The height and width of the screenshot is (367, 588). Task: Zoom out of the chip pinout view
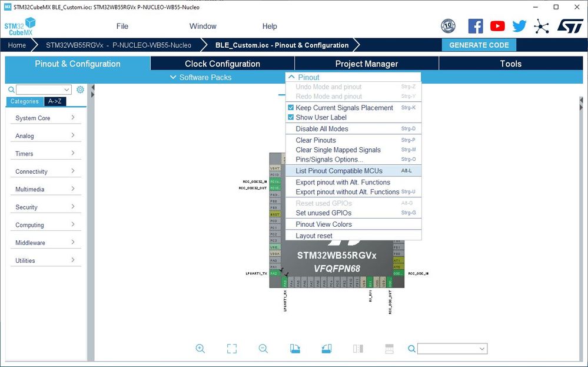[263, 349]
